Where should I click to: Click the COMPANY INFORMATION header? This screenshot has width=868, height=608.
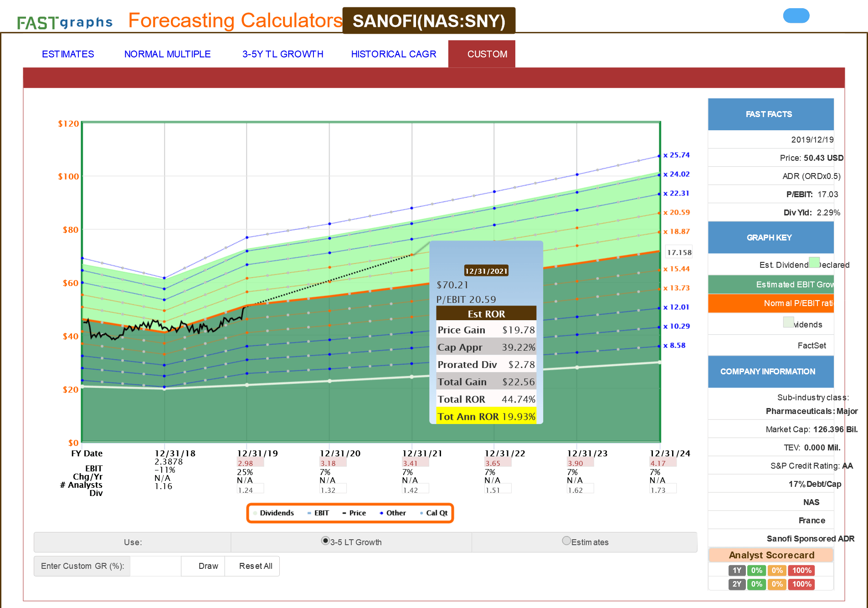click(x=771, y=372)
